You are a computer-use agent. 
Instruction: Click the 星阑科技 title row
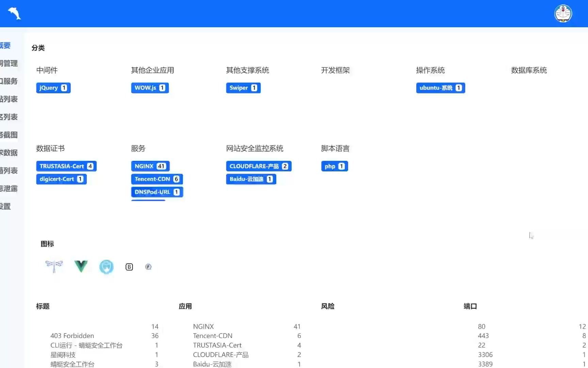104,355
